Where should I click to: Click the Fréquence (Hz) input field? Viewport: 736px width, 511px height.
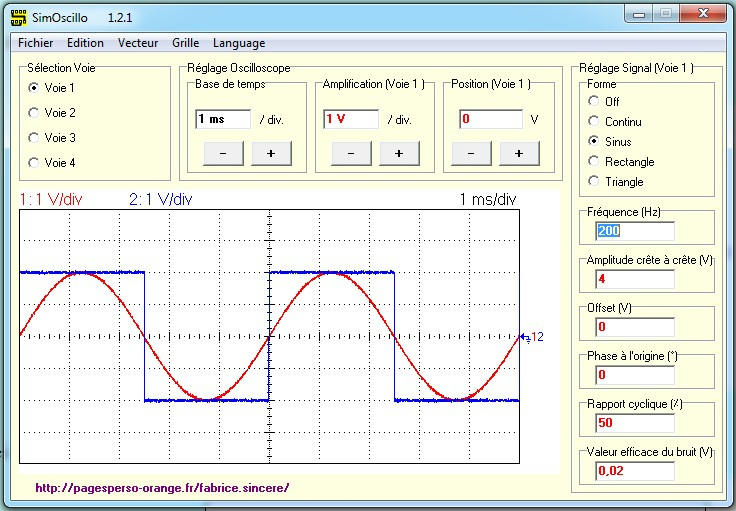(x=634, y=231)
